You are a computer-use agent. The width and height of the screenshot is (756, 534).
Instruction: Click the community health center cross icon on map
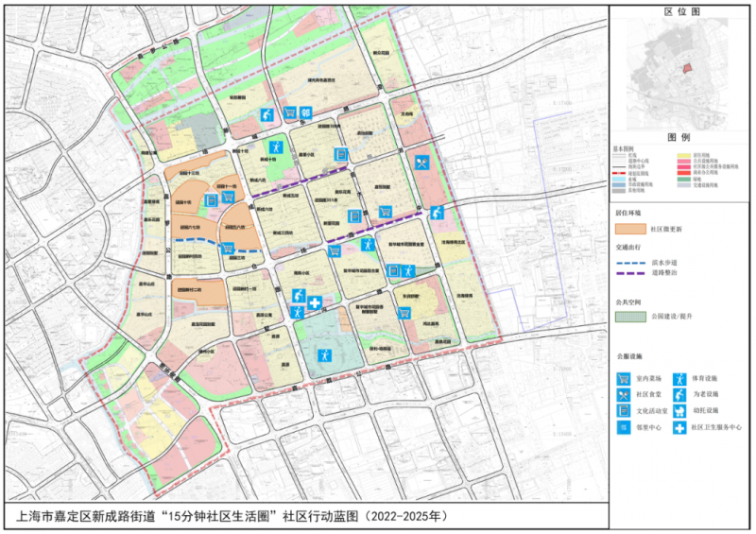[x=315, y=302]
